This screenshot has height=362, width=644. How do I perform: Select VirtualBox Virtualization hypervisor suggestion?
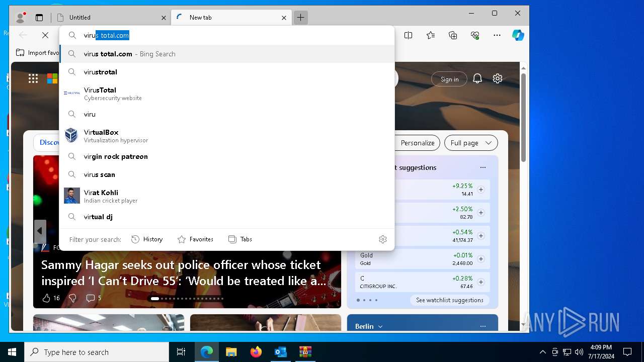tap(227, 136)
